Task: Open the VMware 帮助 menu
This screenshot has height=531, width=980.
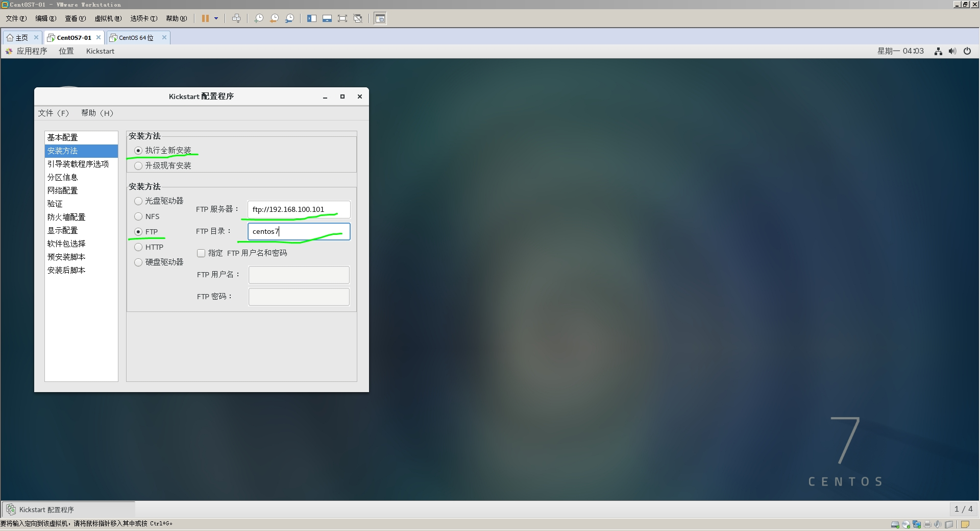Action: [177, 18]
